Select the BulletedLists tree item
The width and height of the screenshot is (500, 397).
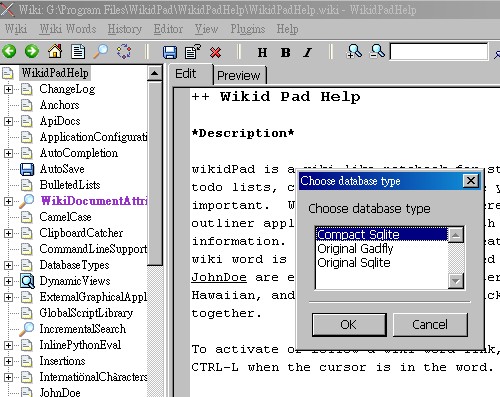(x=70, y=185)
